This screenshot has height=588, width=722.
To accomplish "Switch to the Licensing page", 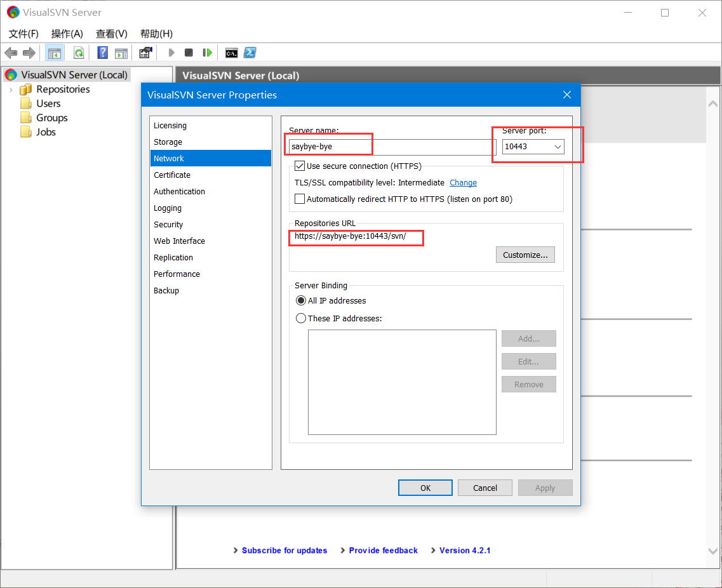I will tap(210, 126).
